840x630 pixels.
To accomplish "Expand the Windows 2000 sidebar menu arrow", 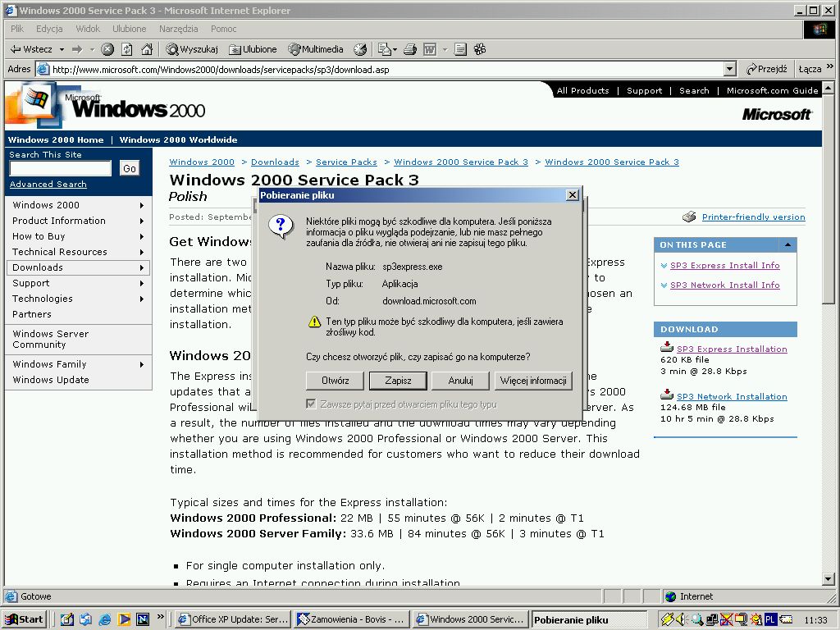I will click(141, 205).
